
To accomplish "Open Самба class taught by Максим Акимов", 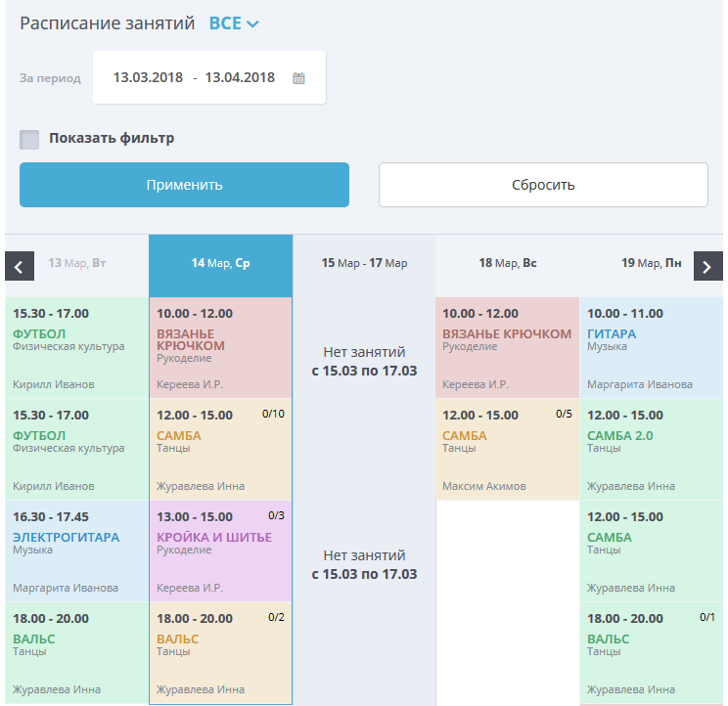I will [x=507, y=450].
